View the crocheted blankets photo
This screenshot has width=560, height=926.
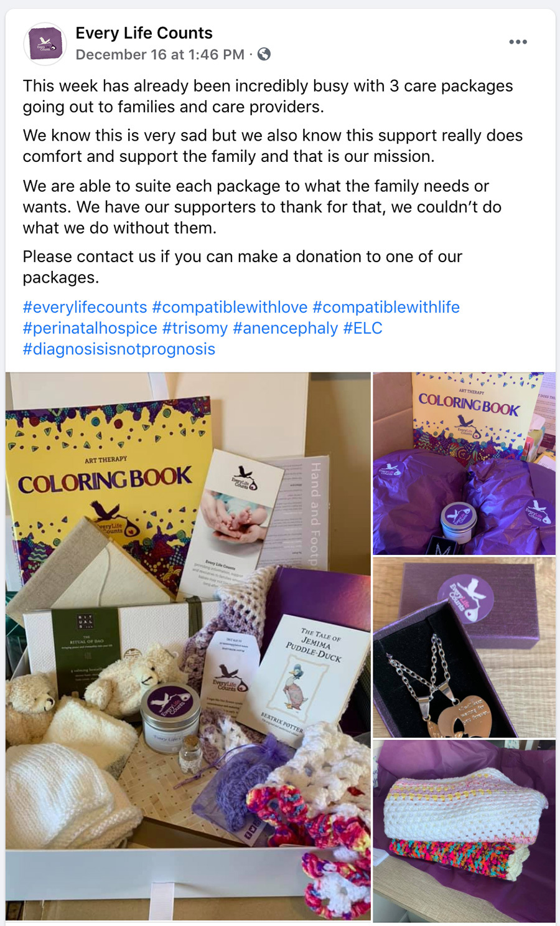tap(464, 831)
